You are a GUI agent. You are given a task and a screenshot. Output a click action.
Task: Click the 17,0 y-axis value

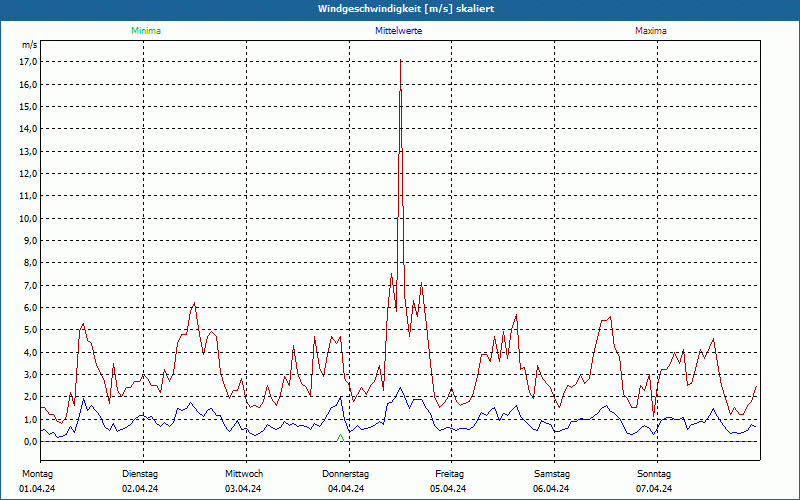pos(29,62)
